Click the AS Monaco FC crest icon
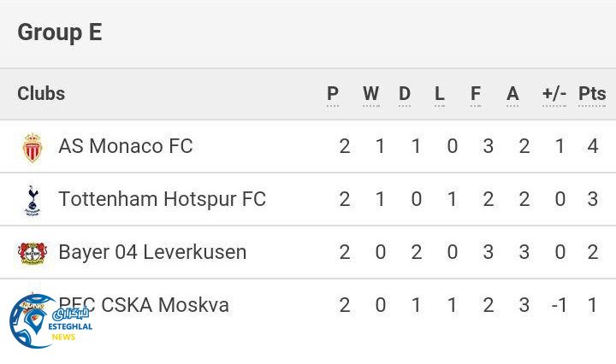Image resolution: width=616 pixels, height=364 pixels. (x=33, y=147)
